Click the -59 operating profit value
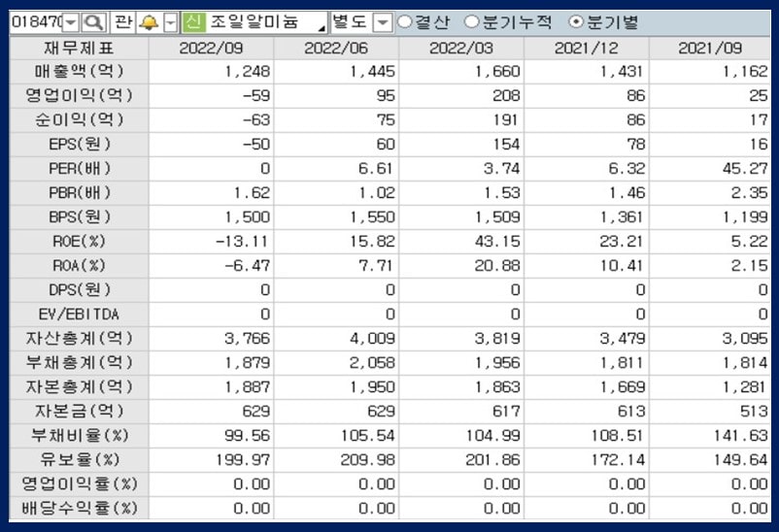The height and width of the screenshot is (532, 779). pos(256,96)
